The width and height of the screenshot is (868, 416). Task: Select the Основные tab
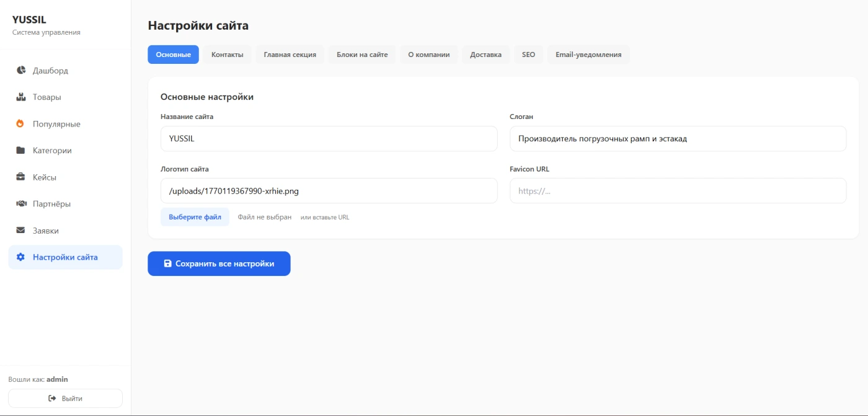[173, 55]
